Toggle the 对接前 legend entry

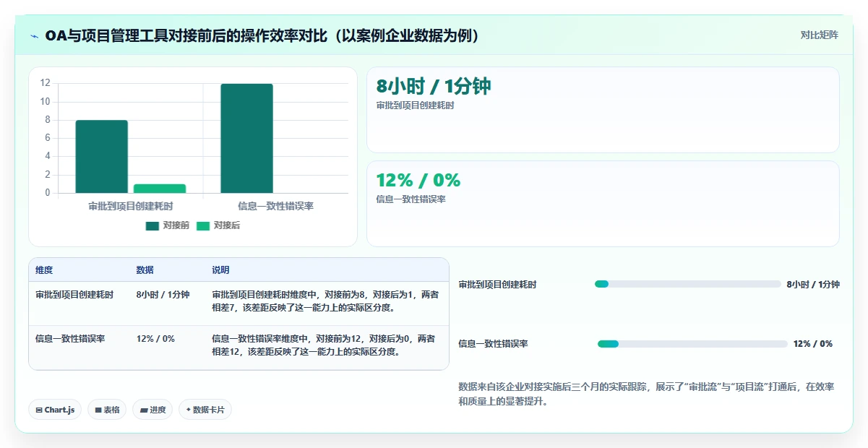pyautogui.click(x=168, y=225)
